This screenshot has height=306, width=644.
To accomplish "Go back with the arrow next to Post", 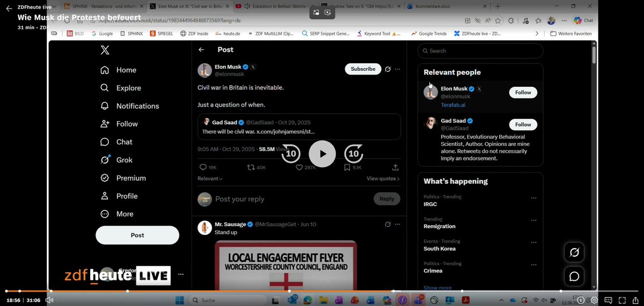I will pyautogui.click(x=201, y=50).
